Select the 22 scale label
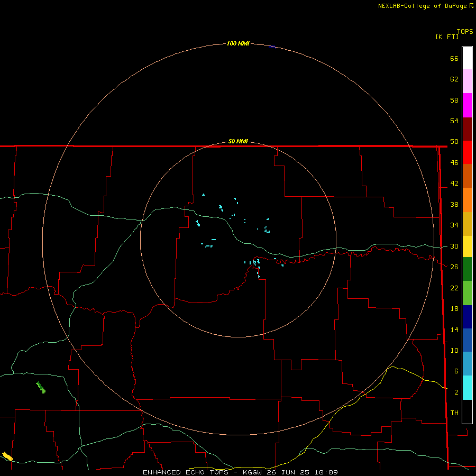476x476 pixels. point(454,288)
